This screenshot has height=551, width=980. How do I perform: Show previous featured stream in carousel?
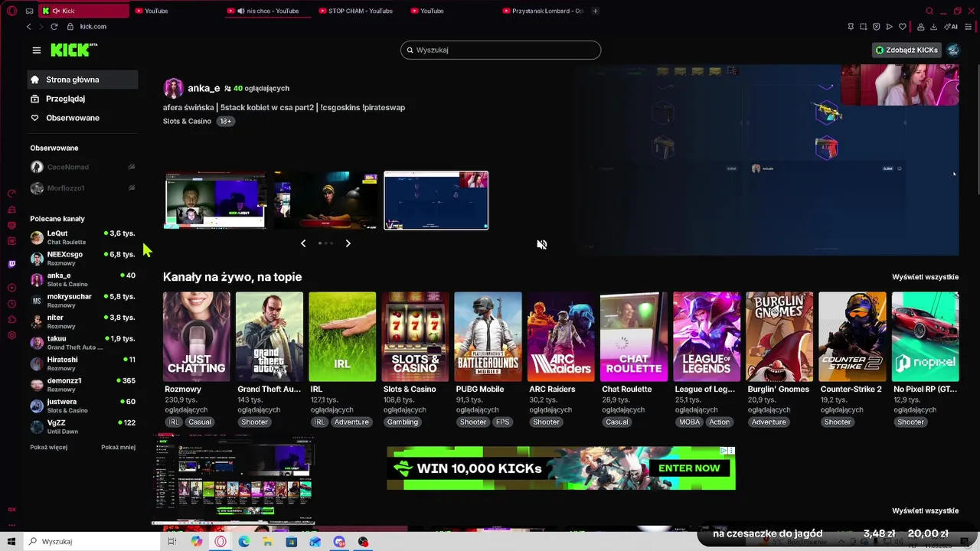(303, 243)
